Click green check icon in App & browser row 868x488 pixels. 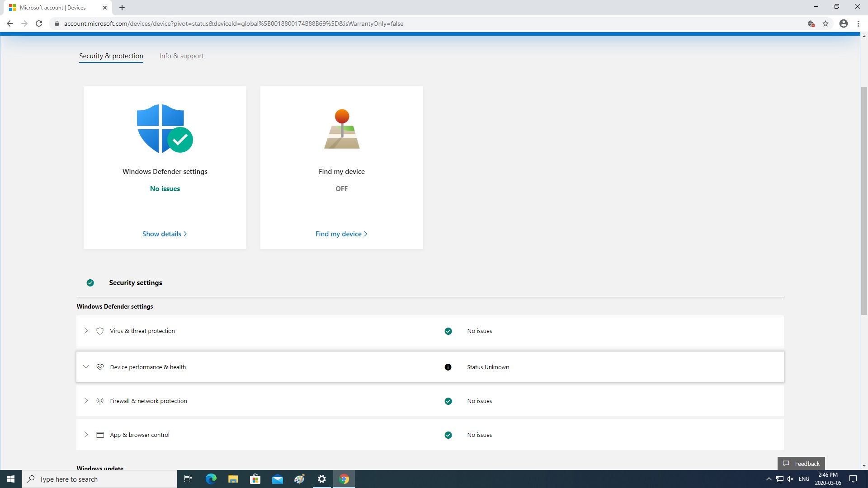pyautogui.click(x=448, y=435)
